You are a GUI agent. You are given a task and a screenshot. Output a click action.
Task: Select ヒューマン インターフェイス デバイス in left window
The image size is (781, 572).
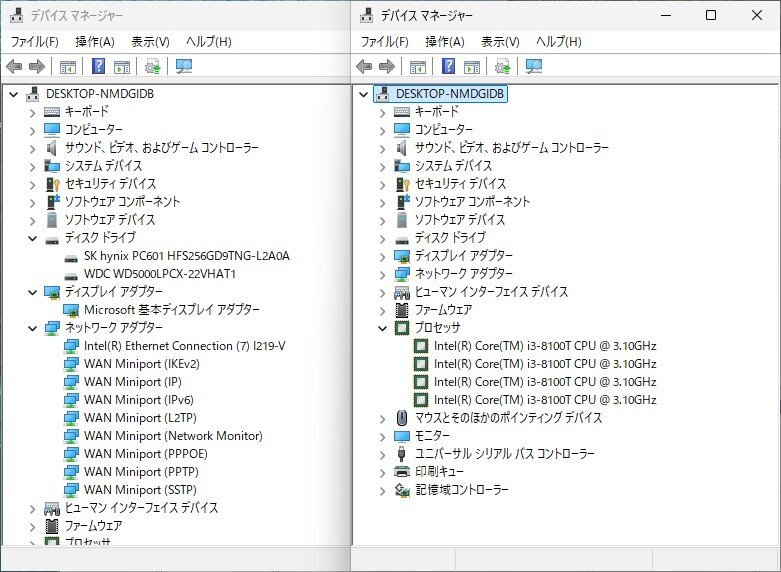[141, 507]
